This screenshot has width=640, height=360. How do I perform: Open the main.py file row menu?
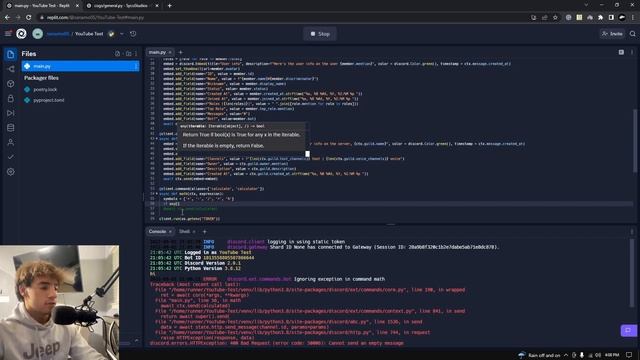pos(136,66)
